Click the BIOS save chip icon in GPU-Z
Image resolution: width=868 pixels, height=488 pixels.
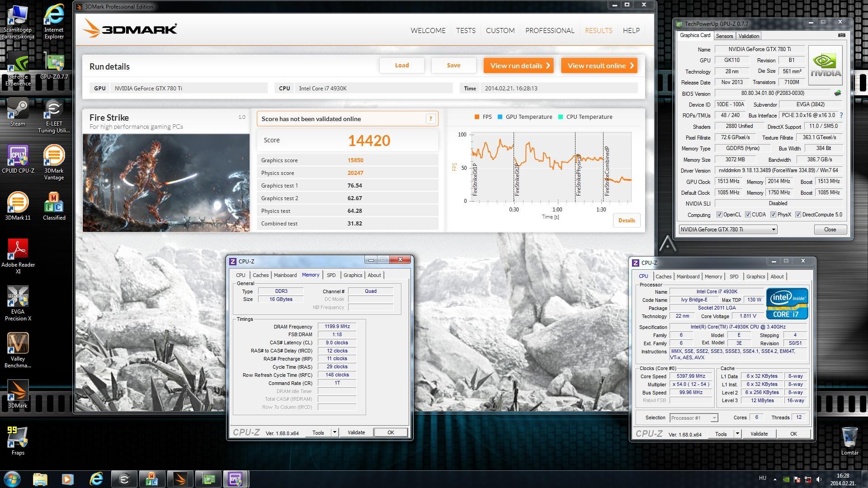pyautogui.click(x=838, y=93)
